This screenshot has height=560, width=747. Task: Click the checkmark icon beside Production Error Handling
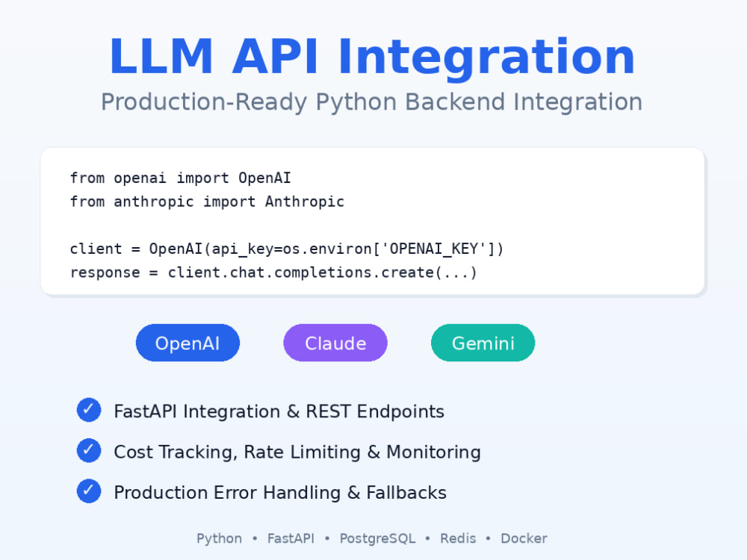click(89, 491)
